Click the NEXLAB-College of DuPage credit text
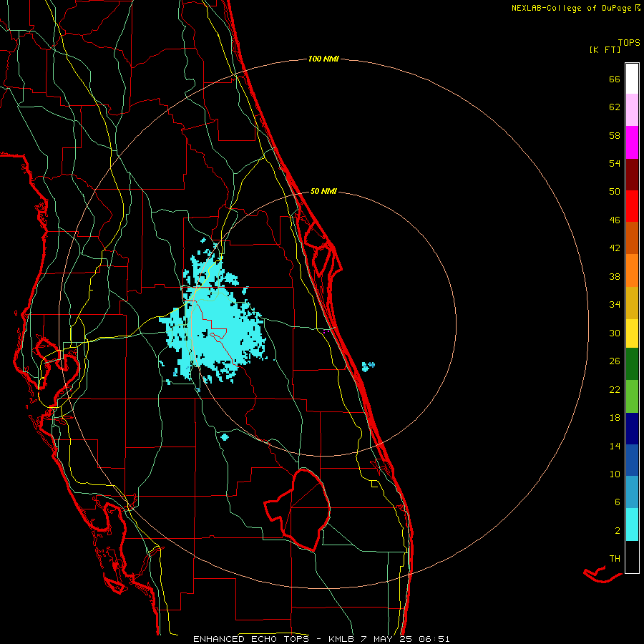 tap(571, 8)
